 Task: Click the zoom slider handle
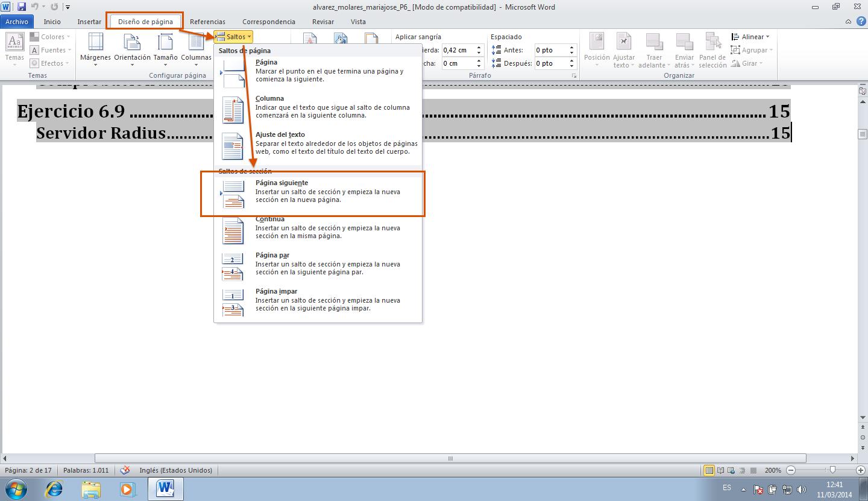(832, 470)
